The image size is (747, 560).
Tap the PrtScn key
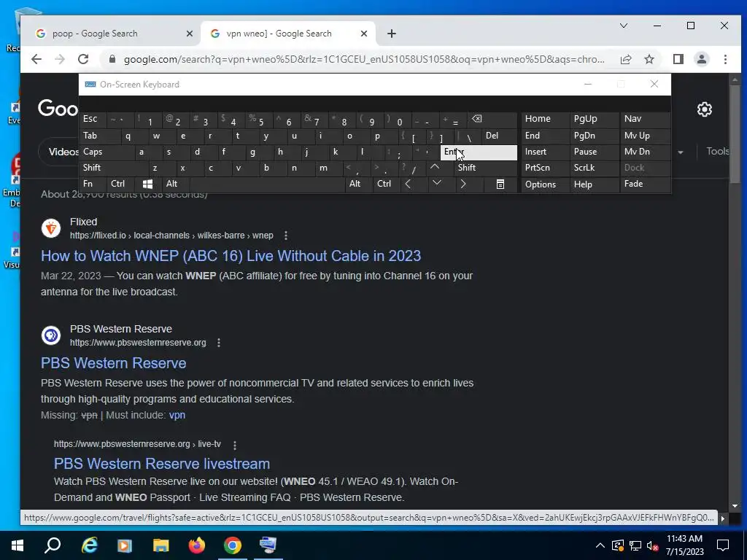pos(546,168)
